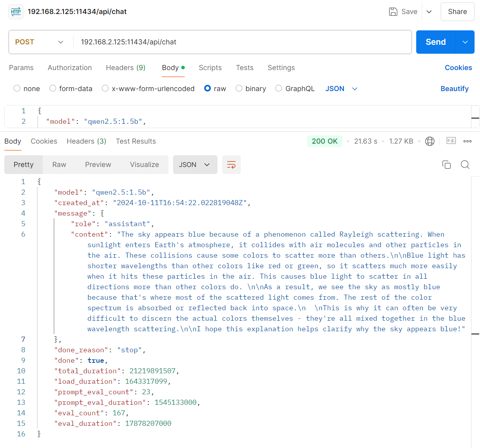This screenshot has height=448, width=480.
Task: Copy response body using the copy icon
Action: tap(446, 165)
